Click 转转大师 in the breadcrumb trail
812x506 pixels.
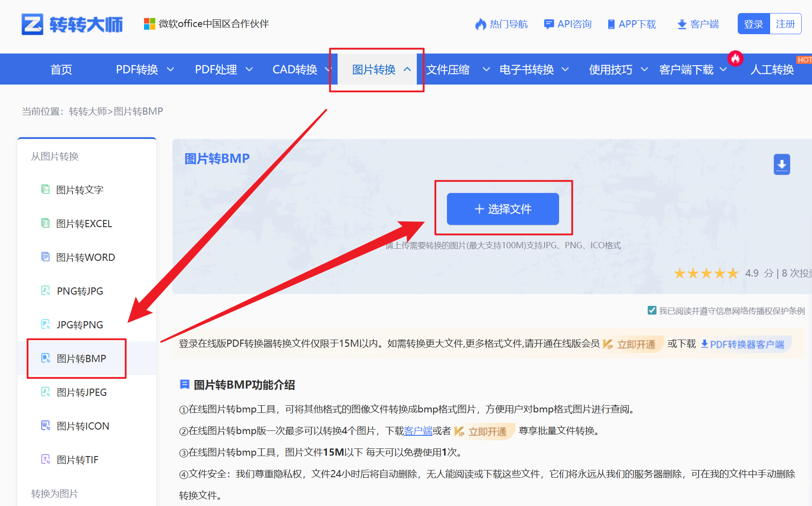[x=88, y=111]
